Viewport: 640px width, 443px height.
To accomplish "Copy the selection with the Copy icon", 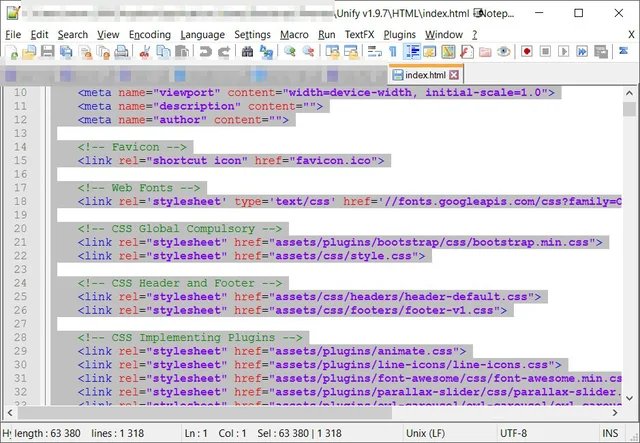I will tap(163, 52).
